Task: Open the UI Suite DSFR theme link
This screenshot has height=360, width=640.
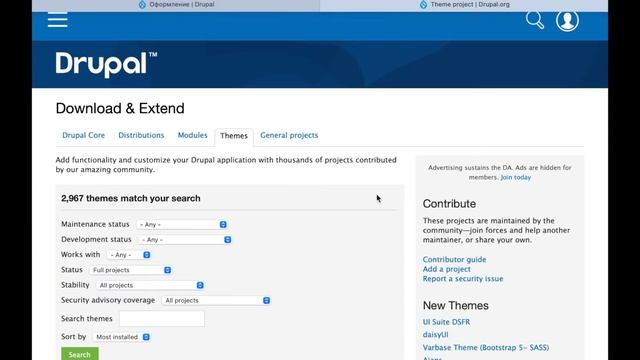Action: [446, 322]
